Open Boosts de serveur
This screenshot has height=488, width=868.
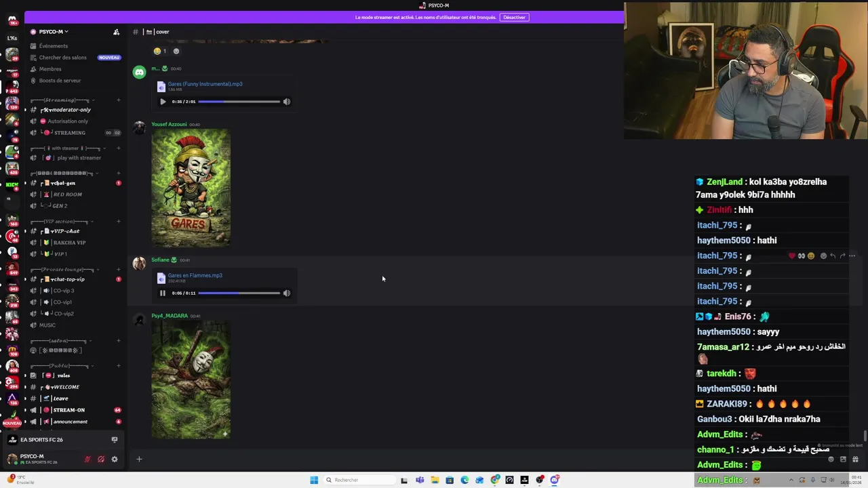click(x=60, y=81)
